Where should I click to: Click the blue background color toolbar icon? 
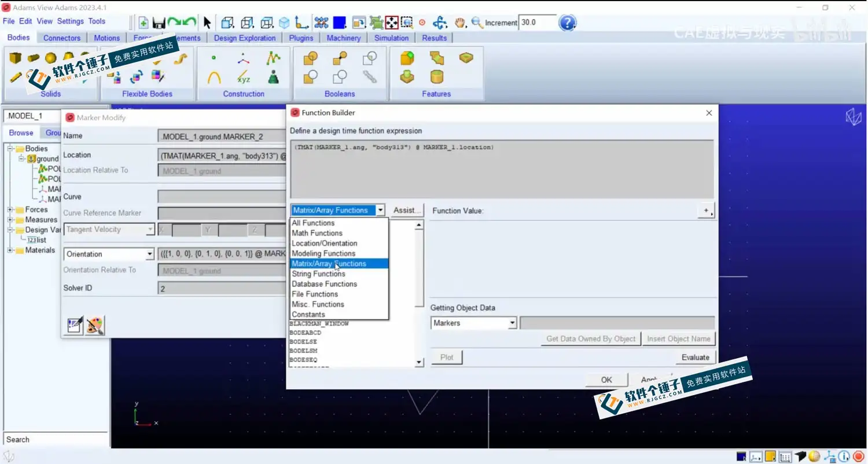[x=340, y=23]
